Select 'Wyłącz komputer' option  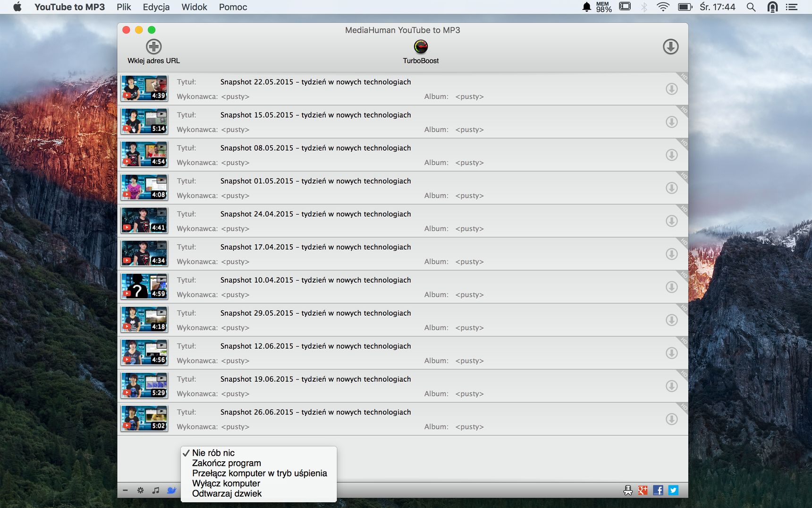(x=259, y=483)
